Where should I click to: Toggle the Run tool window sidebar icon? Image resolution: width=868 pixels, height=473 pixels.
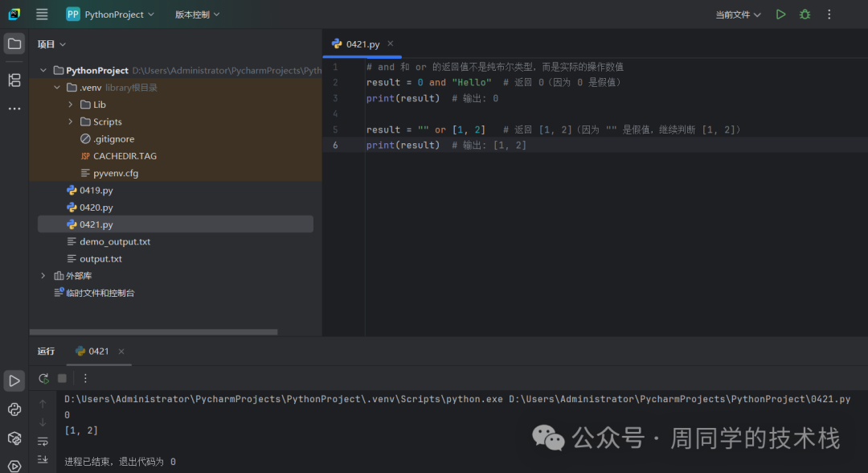(x=14, y=380)
